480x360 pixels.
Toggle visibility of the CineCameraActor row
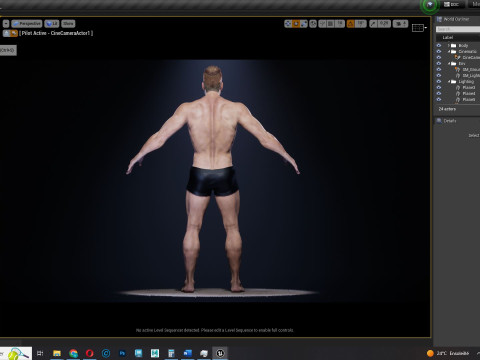pos(439,58)
